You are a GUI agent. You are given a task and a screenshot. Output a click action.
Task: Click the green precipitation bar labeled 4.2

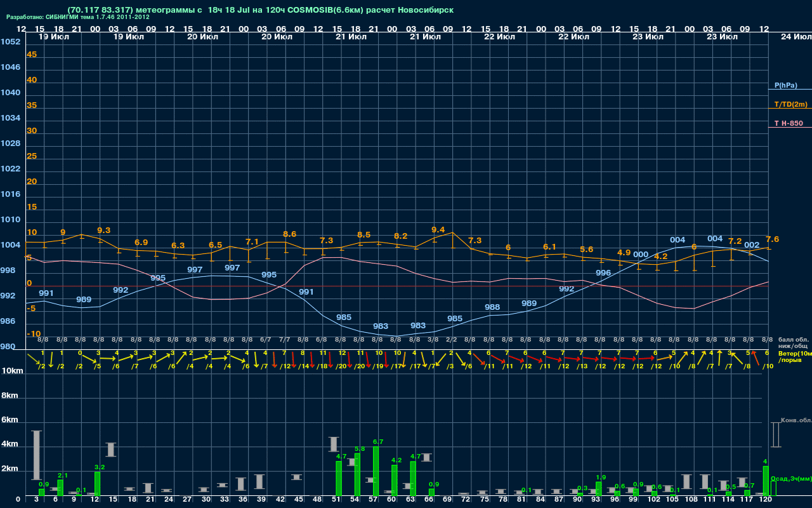click(x=394, y=480)
